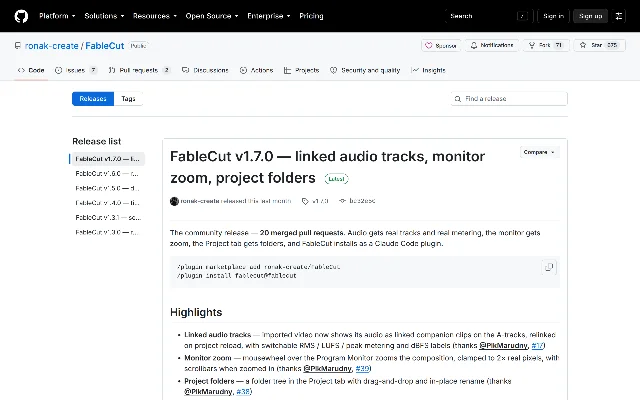Expand the Open Source menu

(212, 16)
